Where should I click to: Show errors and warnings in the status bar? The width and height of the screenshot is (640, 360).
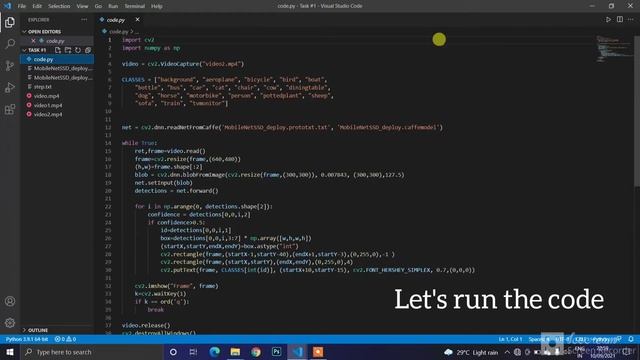(x=65, y=339)
